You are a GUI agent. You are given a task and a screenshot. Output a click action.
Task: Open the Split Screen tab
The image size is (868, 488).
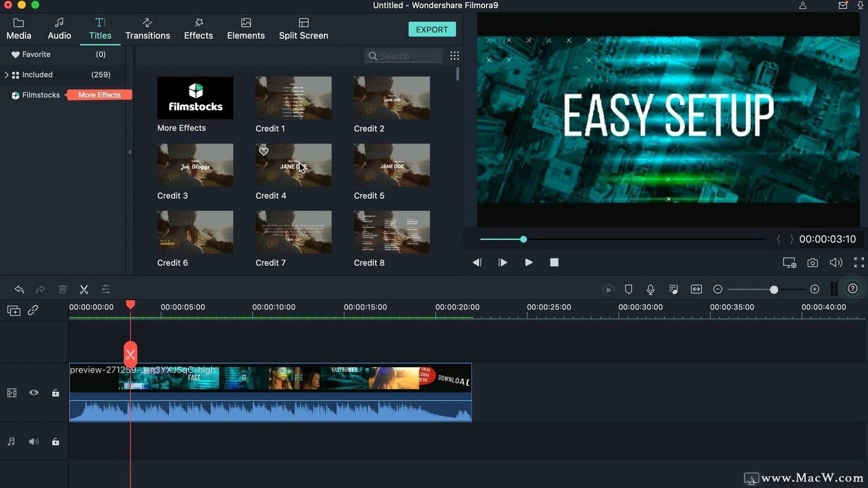pyautogui.click(x=303, y=29)
